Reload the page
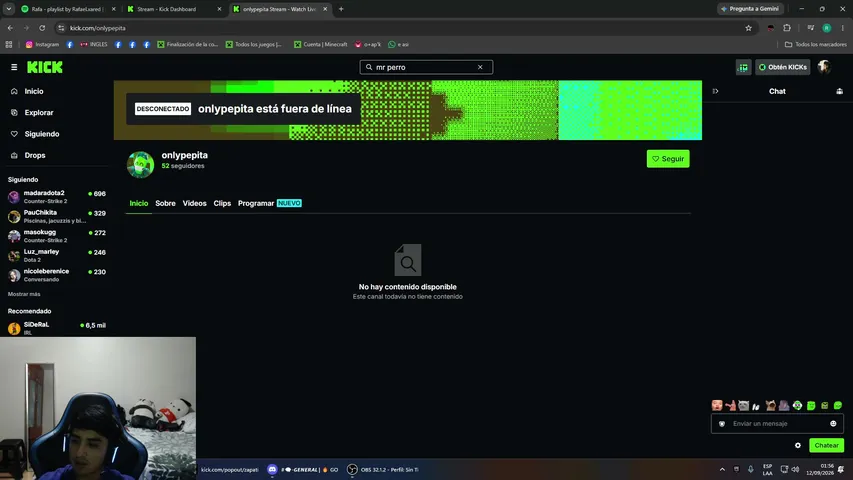 coord(42,28)
